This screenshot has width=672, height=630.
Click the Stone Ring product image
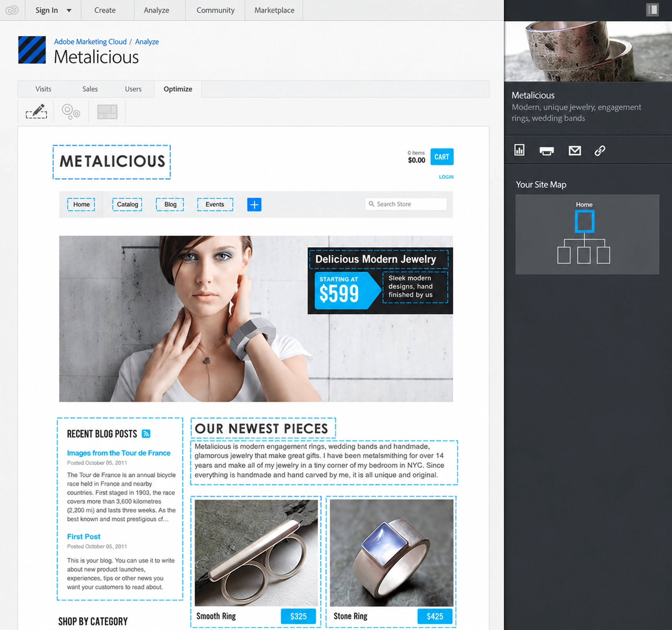391,553
